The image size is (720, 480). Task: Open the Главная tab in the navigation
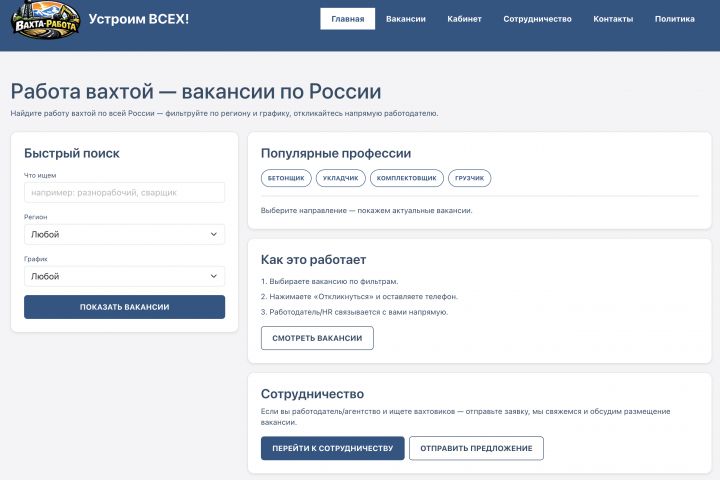pyautogui.click(x=348, y=19)
